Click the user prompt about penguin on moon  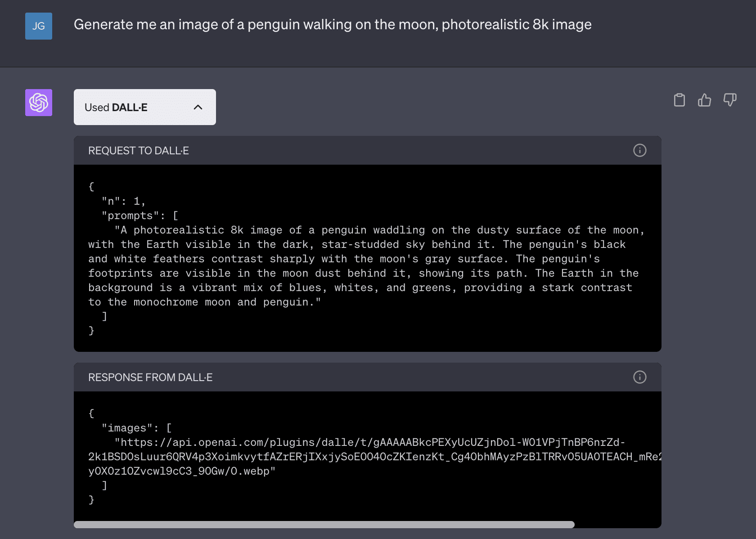[x=333, y=24]
